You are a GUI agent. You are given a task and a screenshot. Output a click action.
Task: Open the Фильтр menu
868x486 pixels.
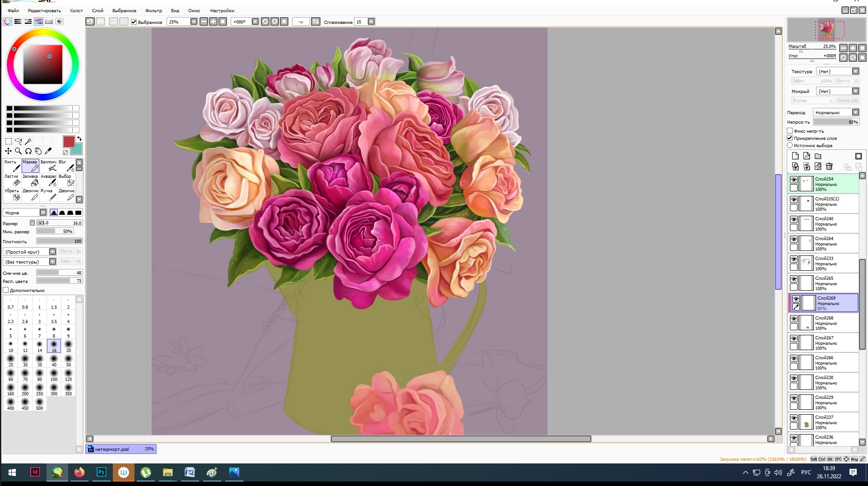pyautogui.click(x=153, y=10)
